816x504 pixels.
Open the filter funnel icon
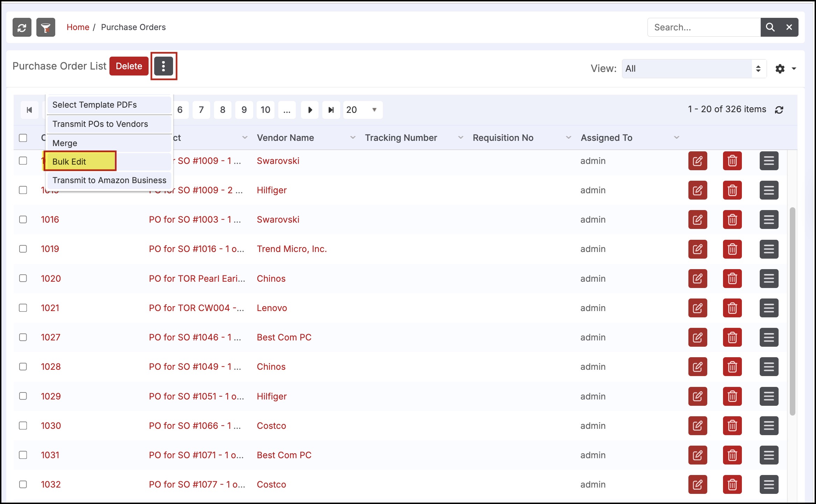click(46, 27)
